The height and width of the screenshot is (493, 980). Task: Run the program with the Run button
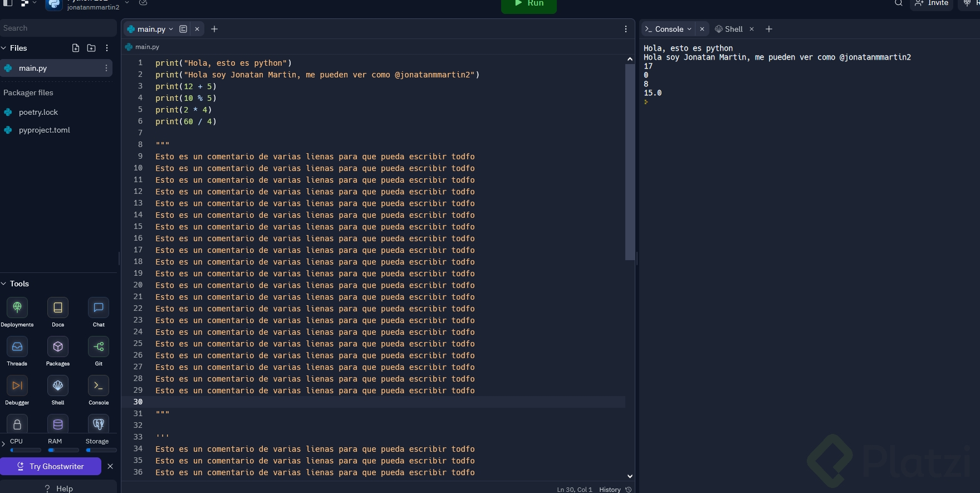(x=529, y=4)
